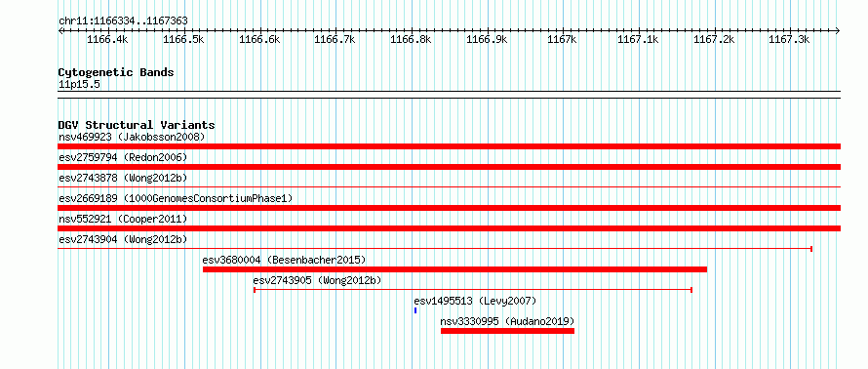Image resolution: width=868 pixels, height=369 pixels.
Task: Click esv2669189 (1000GenomesConsortiumPhase1) label
Action: click(x=176, y=198)
